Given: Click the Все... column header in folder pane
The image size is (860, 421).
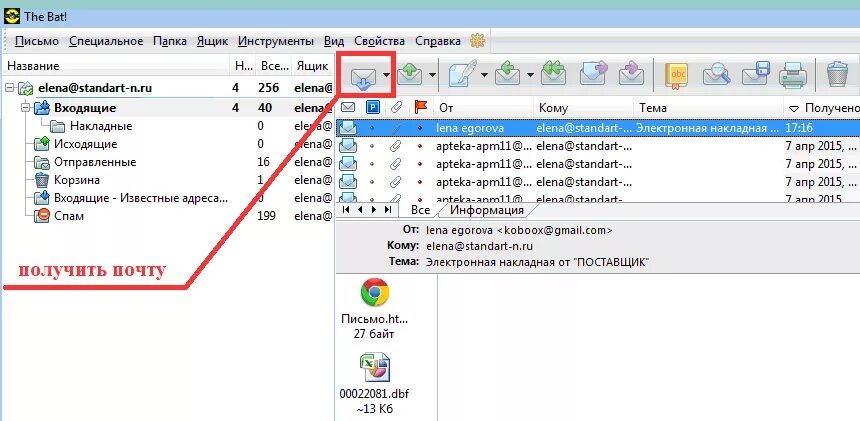Looking at the screenshot, I should pyautogui.click(x=274, y=66).
